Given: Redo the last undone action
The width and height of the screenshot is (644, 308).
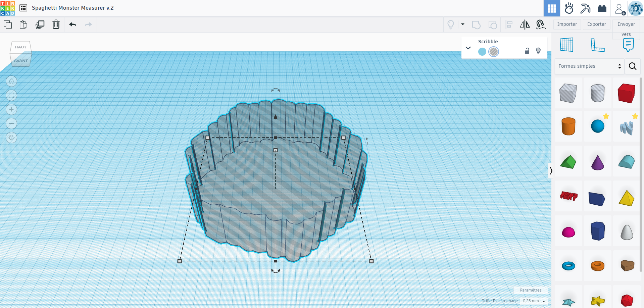Looking at the screenshot, I should (x=88, y=24).
